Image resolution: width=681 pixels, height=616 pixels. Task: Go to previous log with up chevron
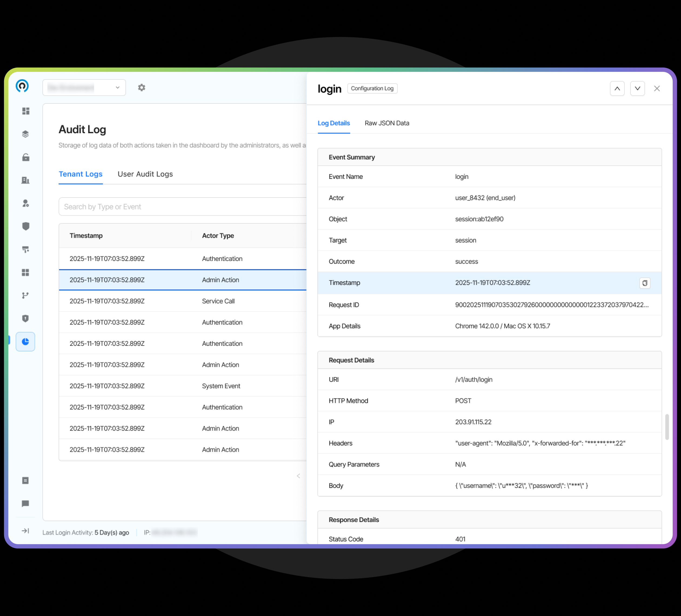617,89
